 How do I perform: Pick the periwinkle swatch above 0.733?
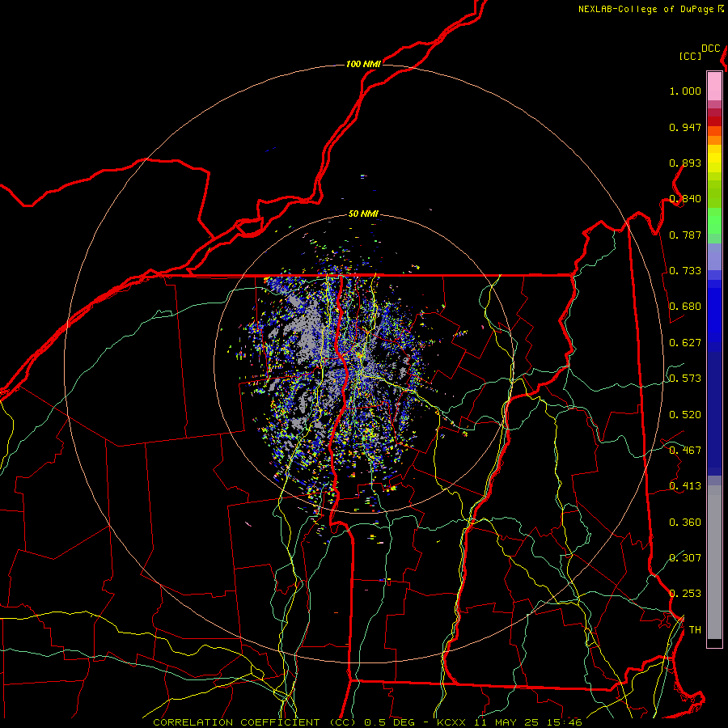point(714,257)
